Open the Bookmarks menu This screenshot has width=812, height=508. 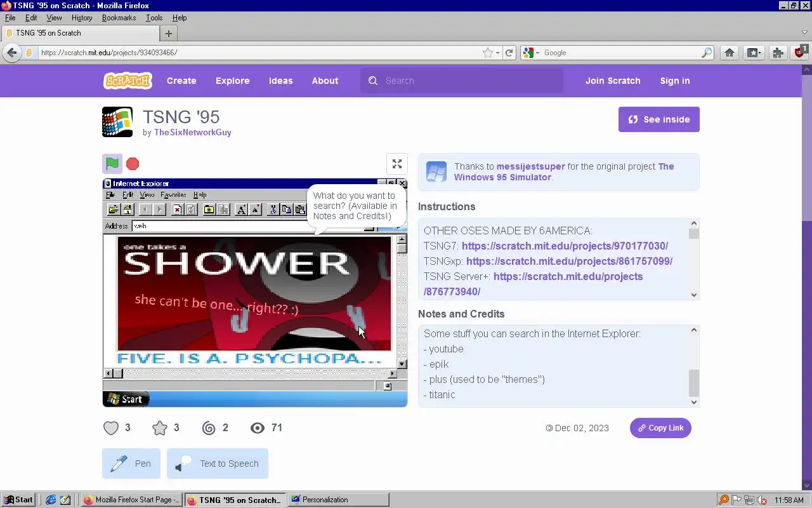119,18
